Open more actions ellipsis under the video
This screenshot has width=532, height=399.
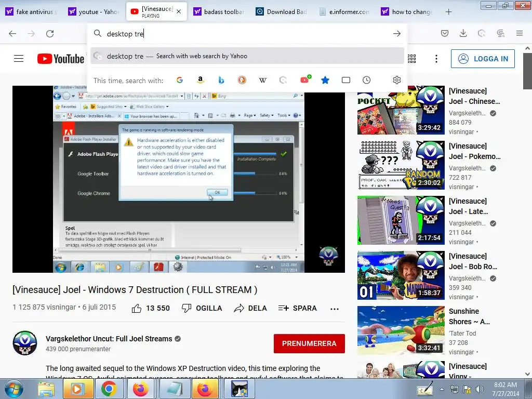335,309
